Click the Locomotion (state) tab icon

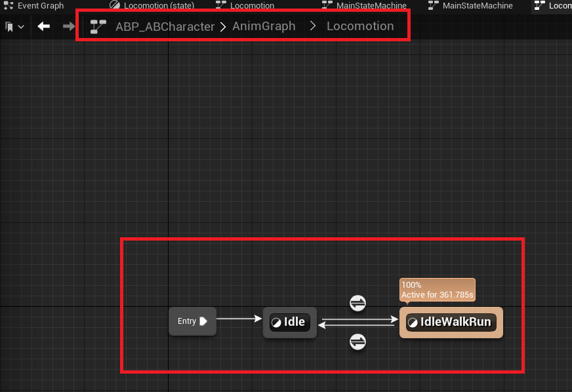point(115,5)
